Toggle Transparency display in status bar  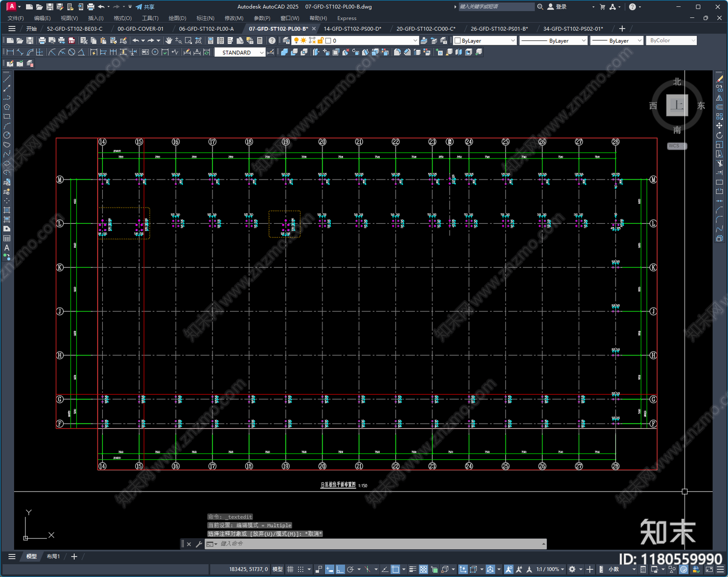coord(423,569)
